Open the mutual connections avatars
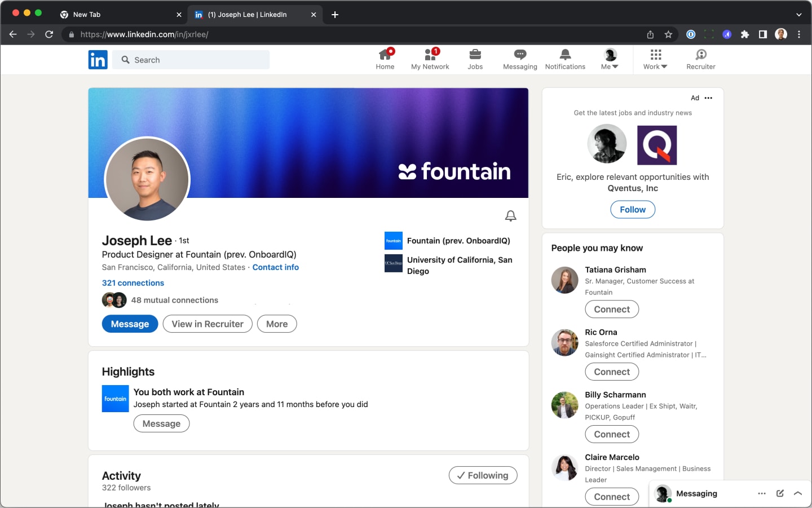The height and width of the screenshot is (508, 812). point(114,300)
